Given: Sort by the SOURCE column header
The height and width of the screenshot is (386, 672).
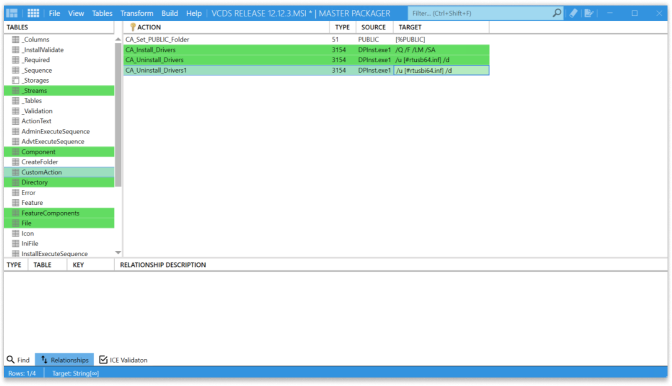Looking at the screenshot, I should 373,27.
